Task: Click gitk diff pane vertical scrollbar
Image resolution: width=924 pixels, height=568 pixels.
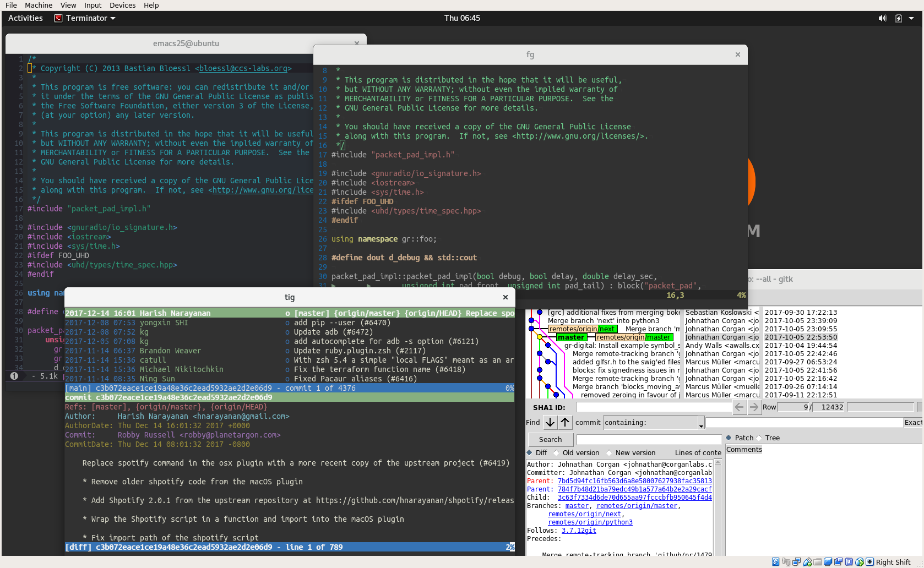Action: [x=718, y=506]
